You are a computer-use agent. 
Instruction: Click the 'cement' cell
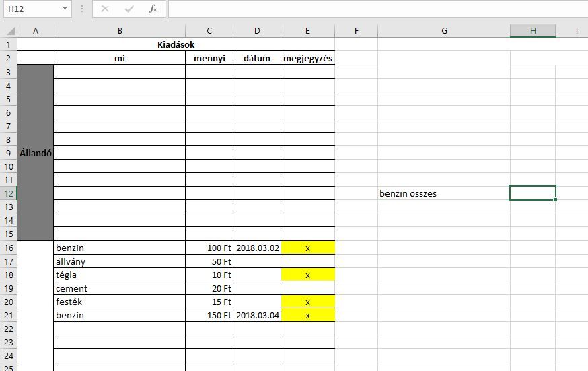[x=120, y=288]
